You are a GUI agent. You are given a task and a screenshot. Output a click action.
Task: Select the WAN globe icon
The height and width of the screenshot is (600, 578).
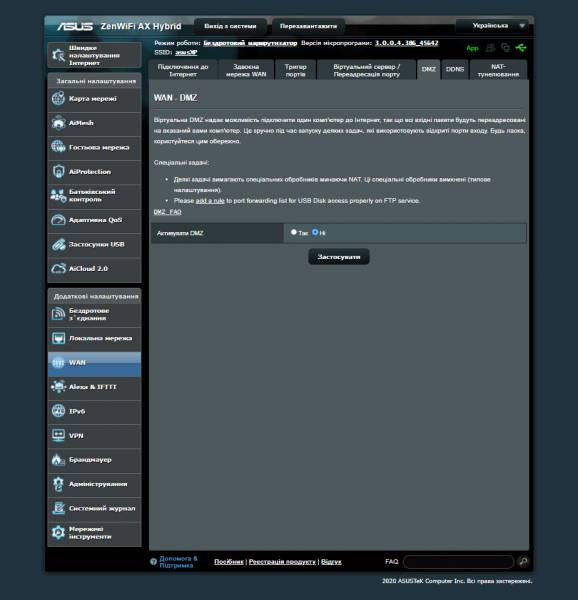[58, 362]
